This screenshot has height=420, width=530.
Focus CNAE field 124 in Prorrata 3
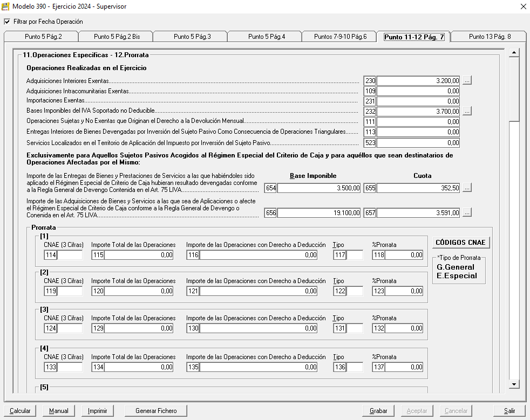point(70,328)
